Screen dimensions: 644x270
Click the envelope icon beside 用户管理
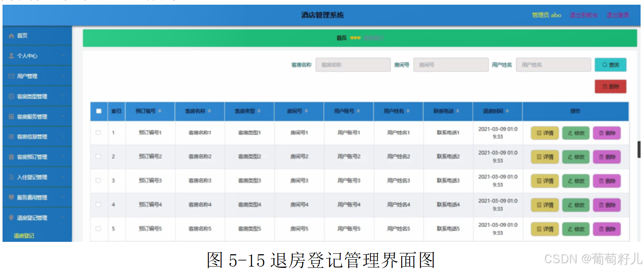point(12,76)
